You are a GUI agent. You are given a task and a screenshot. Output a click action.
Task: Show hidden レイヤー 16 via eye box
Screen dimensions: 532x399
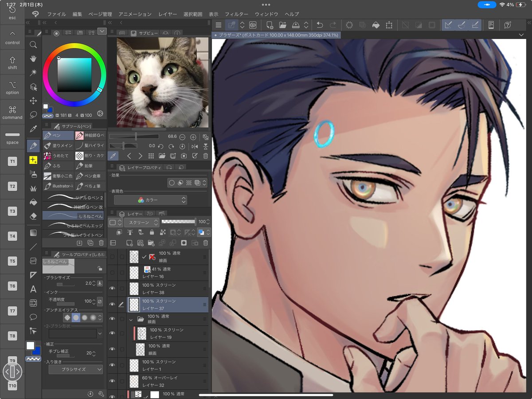pos(112,273)
